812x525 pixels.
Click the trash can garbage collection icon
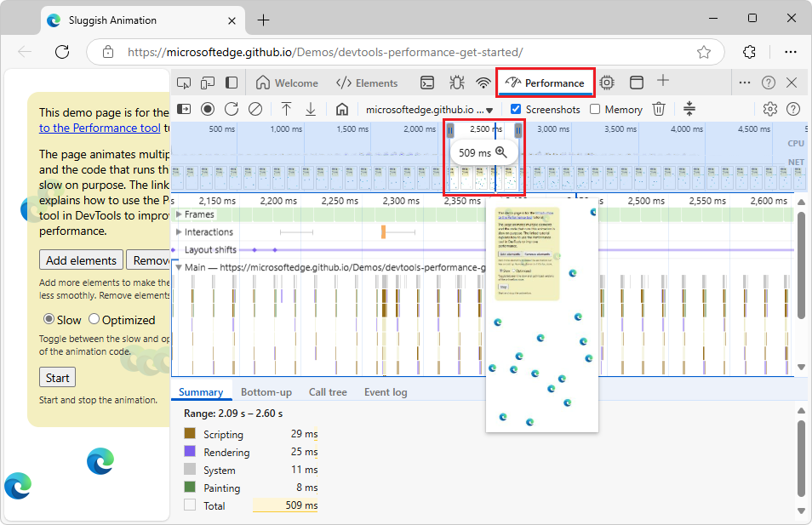click(x=659, y=109)
